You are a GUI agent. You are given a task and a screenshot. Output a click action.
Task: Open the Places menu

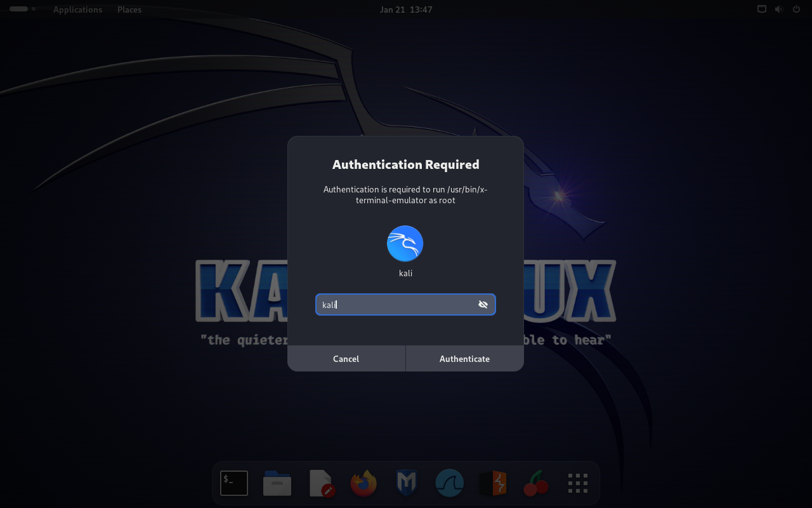pyautogui.click(x=129, y=10)
